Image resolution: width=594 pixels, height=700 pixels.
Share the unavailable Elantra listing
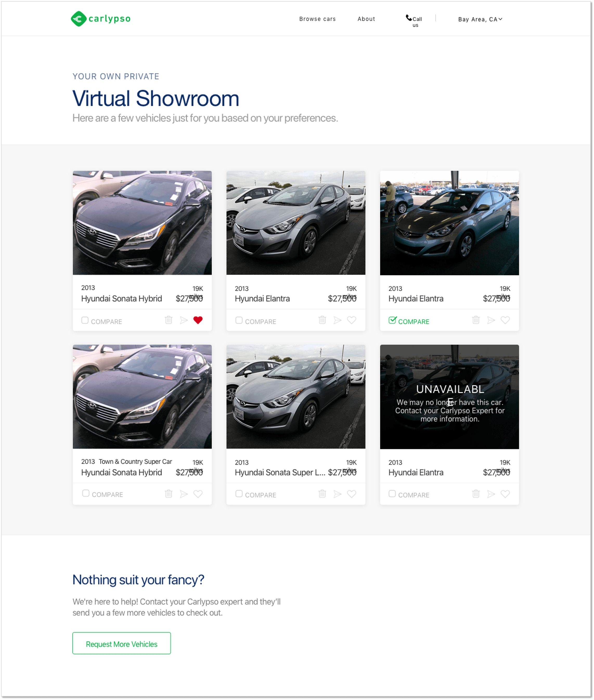click(491, 494)
